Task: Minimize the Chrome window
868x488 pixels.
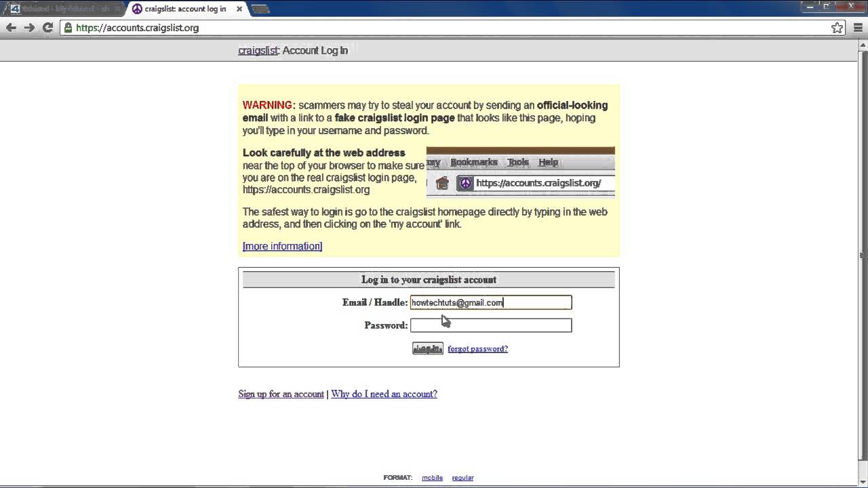Action: pos(810,6)
